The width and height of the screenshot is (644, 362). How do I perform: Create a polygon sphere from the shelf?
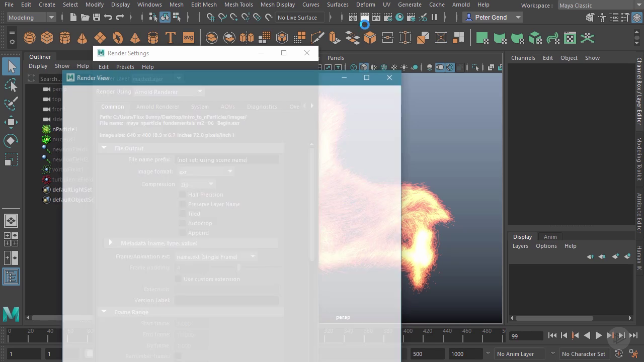(30, 38)
